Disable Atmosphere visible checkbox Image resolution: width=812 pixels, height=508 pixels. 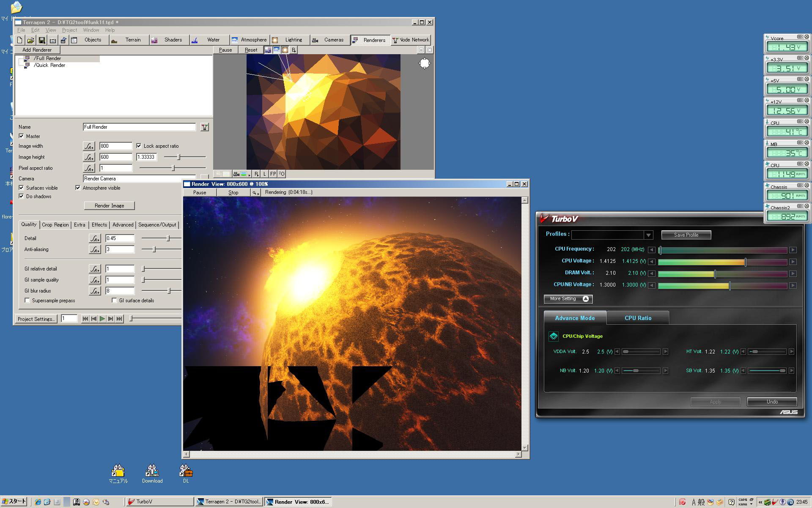point(78,188)
